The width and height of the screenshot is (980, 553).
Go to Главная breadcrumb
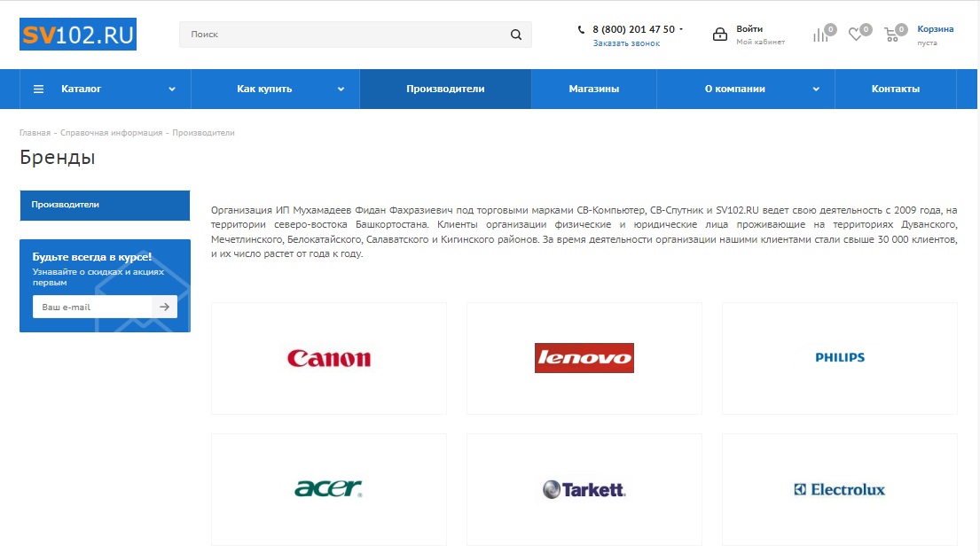coord(35,132)
